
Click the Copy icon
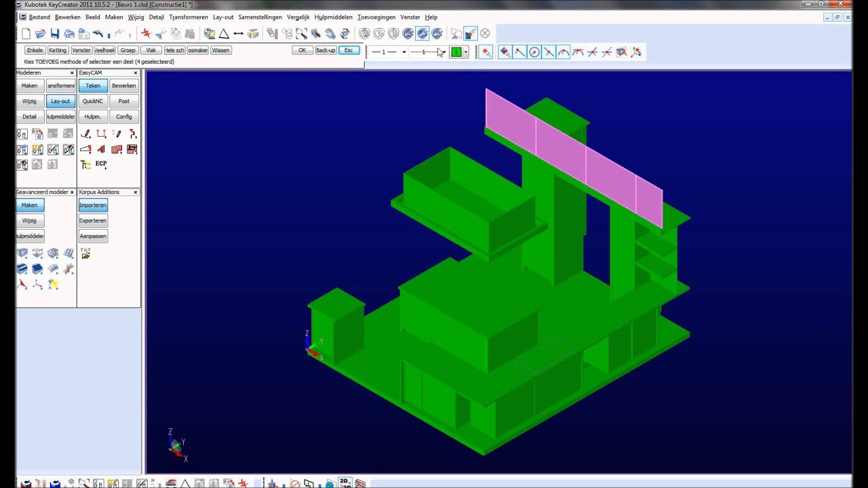176,34
